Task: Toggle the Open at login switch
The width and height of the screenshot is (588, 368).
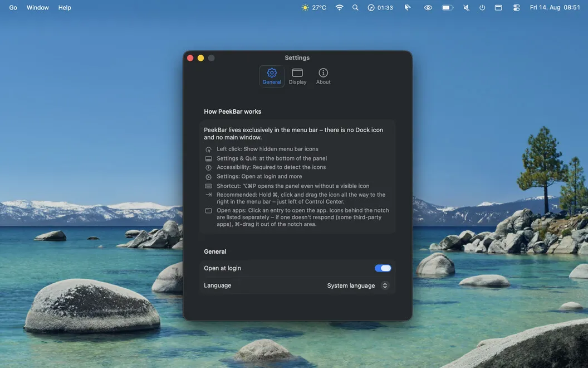Action: pos(383,268)
